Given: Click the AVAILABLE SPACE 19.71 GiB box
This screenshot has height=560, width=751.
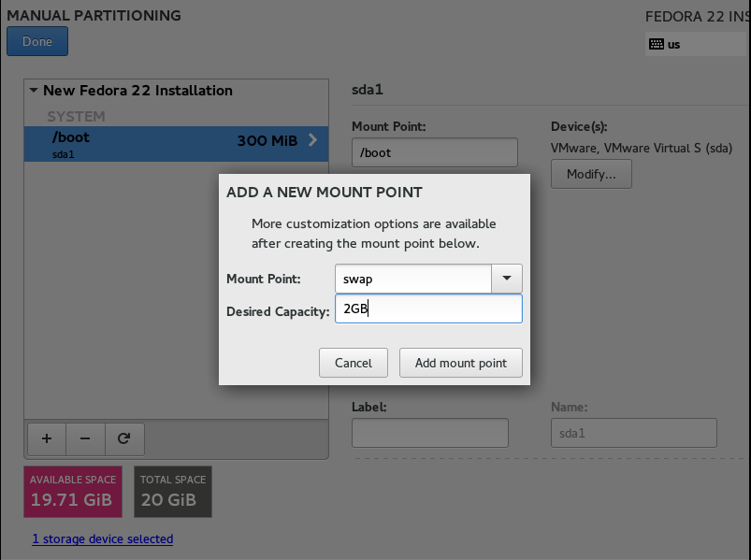Looking at the screenshot, I should (x=73, y=492).
